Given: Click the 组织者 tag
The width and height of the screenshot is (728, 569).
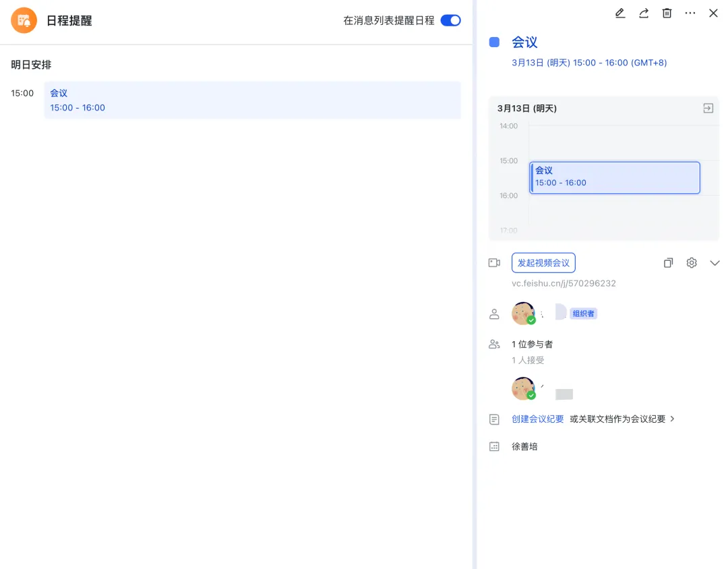Looking at the screenshot, I should click(583, 313).
